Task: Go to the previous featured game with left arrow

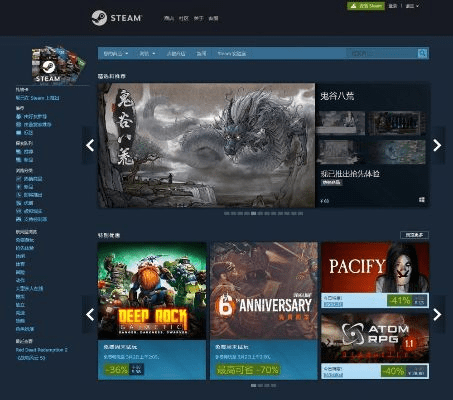Action: coord(90,145)
